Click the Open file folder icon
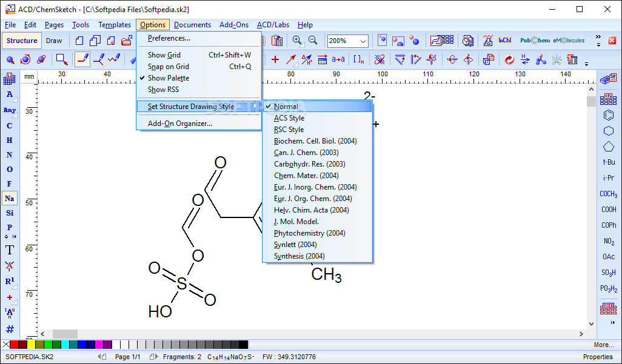622x364 pixels. [127, 41]
